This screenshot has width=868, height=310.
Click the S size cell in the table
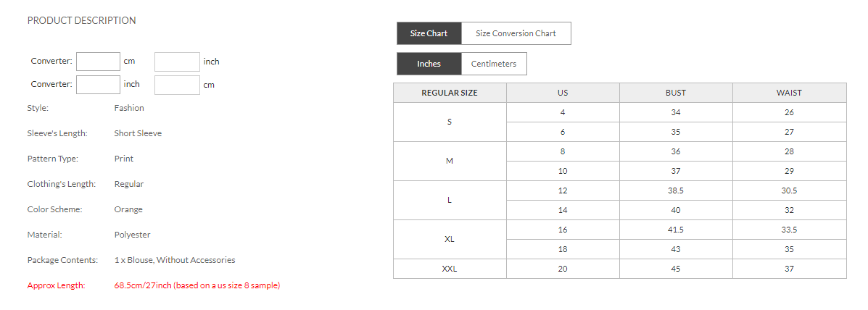[x=450, y=122]
